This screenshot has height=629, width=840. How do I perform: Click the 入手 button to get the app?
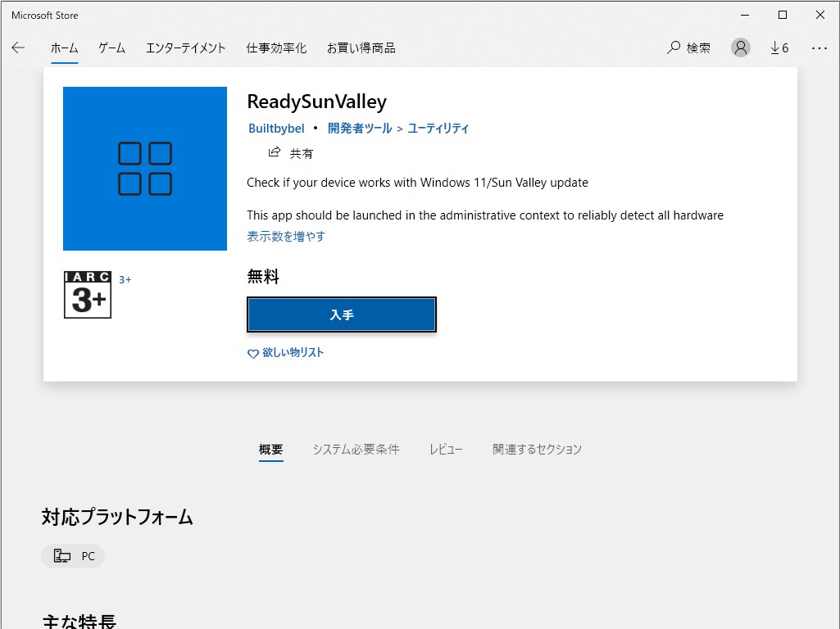tap(341, 314)
